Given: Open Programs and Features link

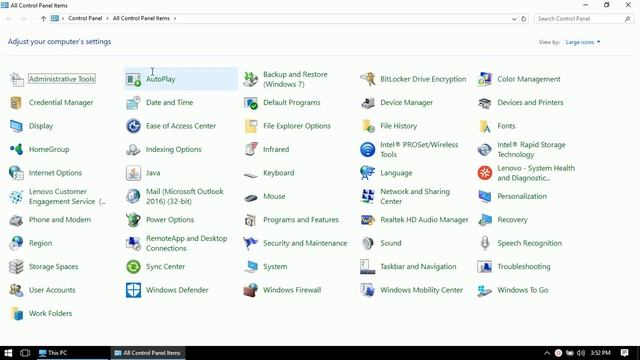Looking at the screenshot, I should [x=301, y=220].
